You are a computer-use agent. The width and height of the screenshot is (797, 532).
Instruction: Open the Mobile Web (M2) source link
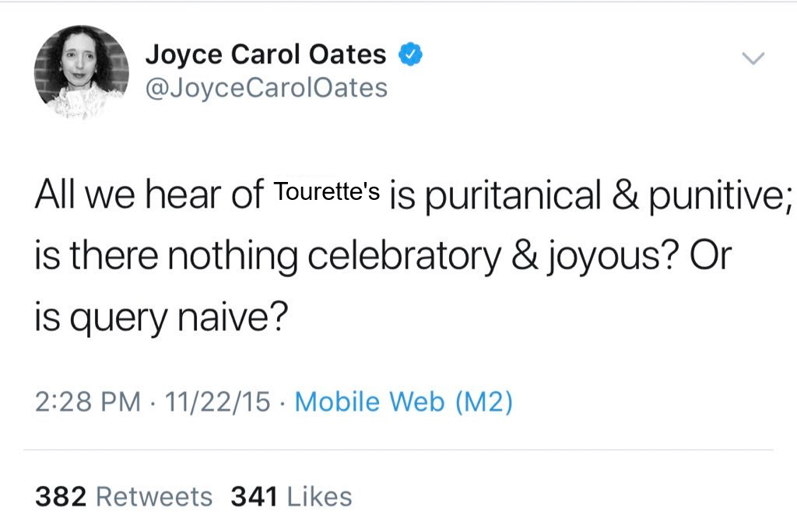pyautogui.click(x=403, y=401)
